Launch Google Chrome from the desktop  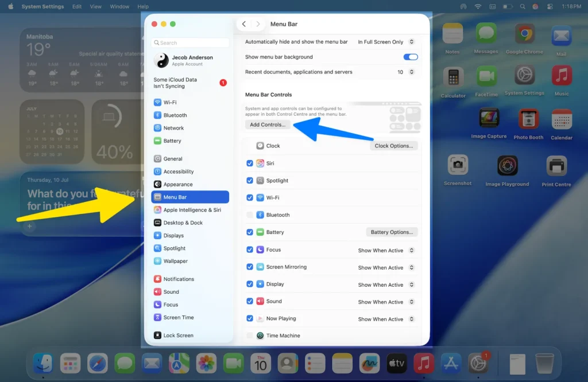[x=524, y=34]
